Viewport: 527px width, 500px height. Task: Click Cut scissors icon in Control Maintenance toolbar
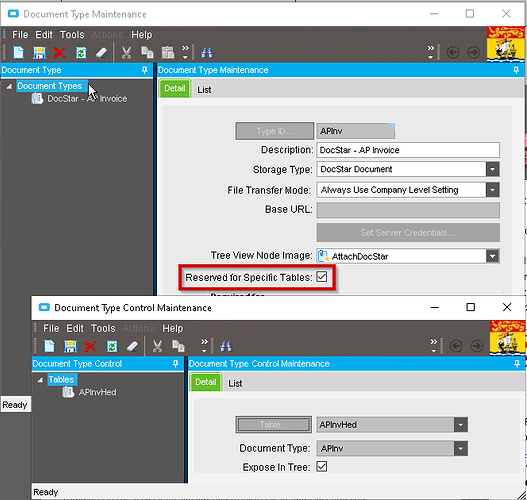(157, 346)
